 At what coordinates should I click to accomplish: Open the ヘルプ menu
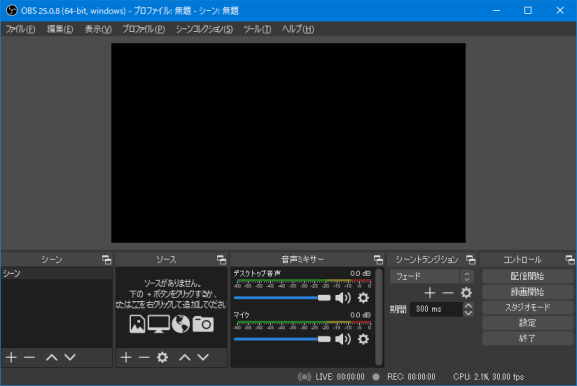click(298, 29)
